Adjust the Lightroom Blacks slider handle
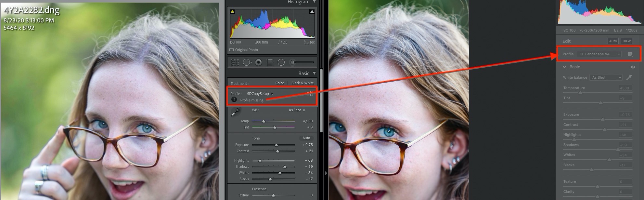This screenshot has height=200, width=644. coord(270,179)
